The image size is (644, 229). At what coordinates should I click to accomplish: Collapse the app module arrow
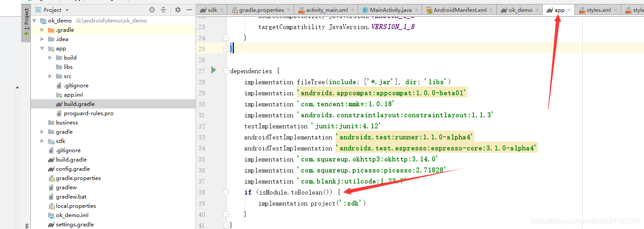[42, 49]
